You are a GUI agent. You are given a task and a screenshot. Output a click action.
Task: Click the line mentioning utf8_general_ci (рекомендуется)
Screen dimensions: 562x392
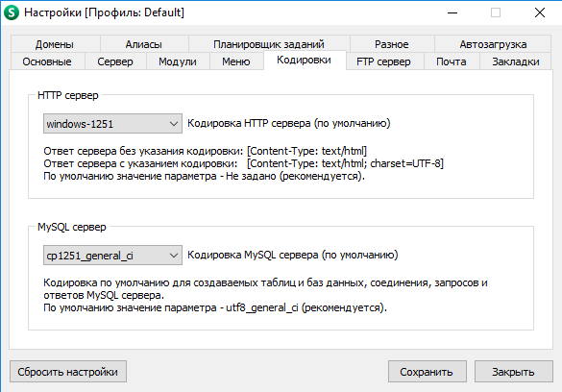point(215,307)
